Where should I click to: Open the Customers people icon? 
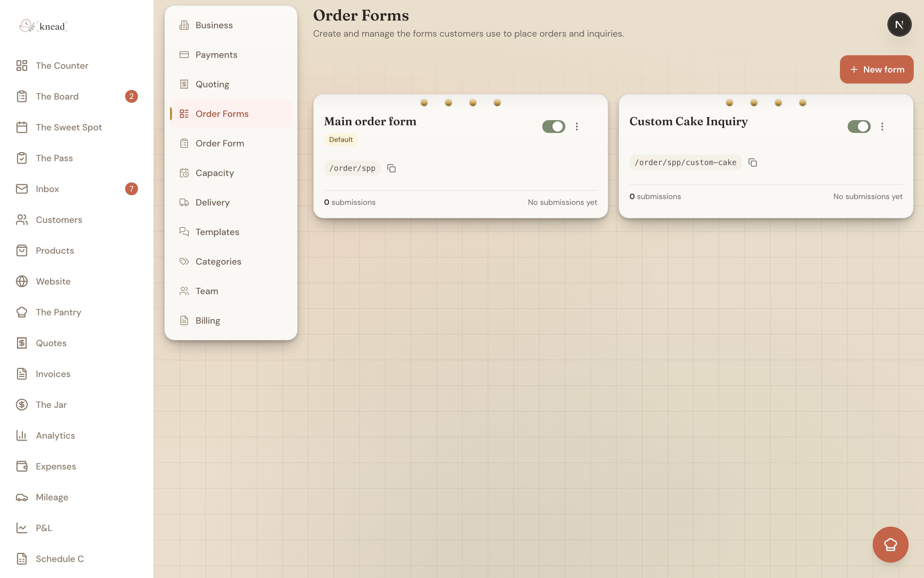[x=22, y=220]
